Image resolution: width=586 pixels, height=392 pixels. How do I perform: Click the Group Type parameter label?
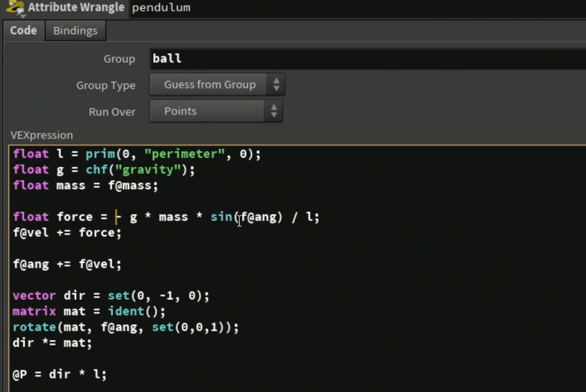tap(106, 85)
